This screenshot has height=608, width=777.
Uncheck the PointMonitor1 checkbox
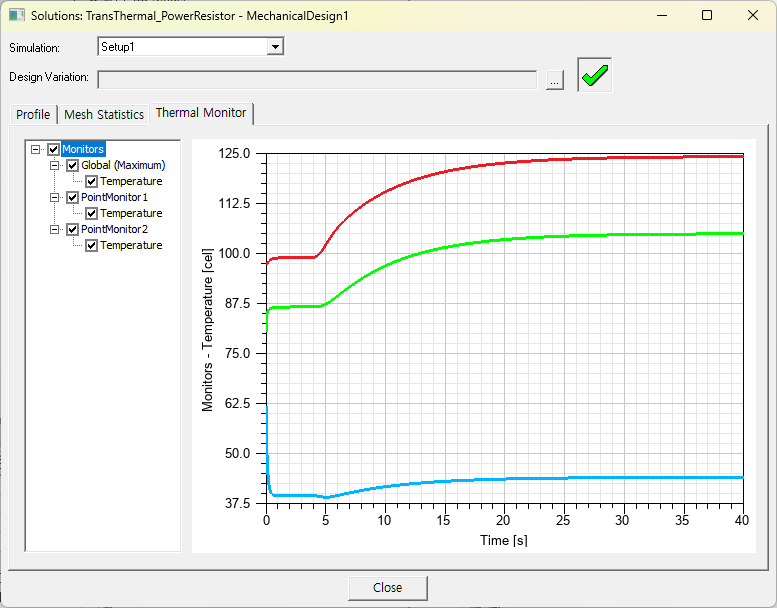[72, 197]
